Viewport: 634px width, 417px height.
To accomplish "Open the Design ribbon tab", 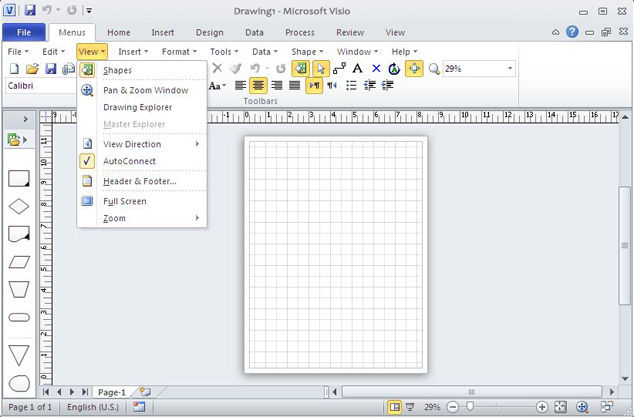I will tap(209, 32).
